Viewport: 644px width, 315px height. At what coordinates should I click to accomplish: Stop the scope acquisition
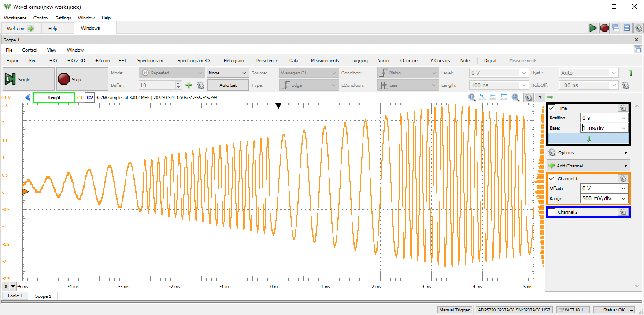pyautogui.click(x=82, y=79)
